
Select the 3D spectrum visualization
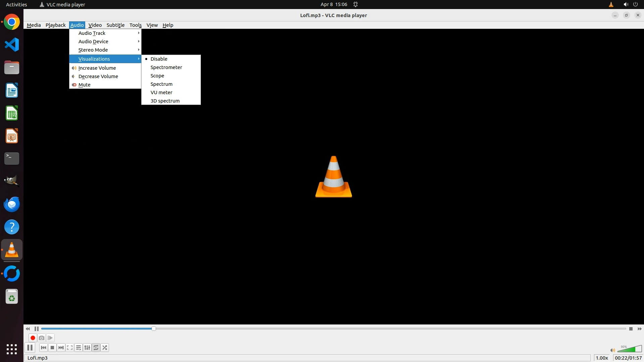pyautogui.click(x=165, y=101)
